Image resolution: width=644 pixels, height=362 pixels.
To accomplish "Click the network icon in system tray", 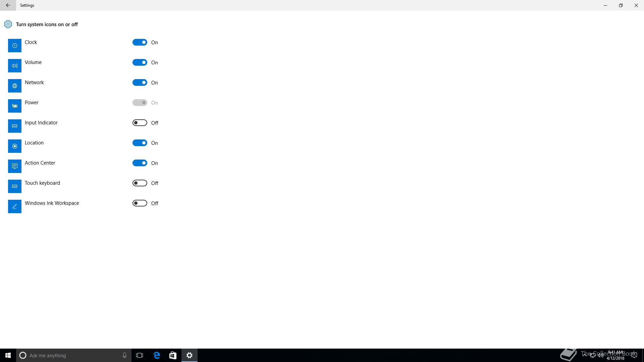I will [x=593, y=355].
